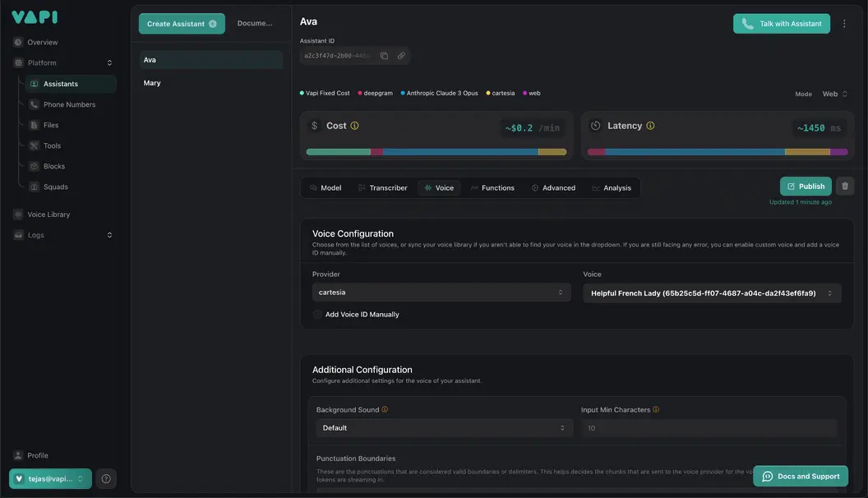This screenshot has width=868, height=498.
Task: Click the Latency info icon
Action: [x=650, y=126]
